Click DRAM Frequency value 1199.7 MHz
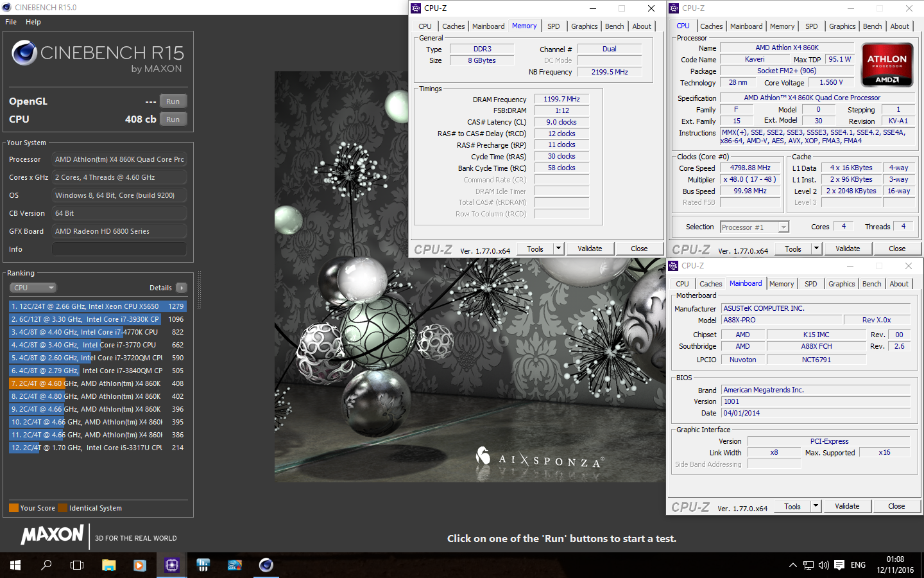Image resolution: width=924 pixels, height=578 pixels. coord(561,99)
